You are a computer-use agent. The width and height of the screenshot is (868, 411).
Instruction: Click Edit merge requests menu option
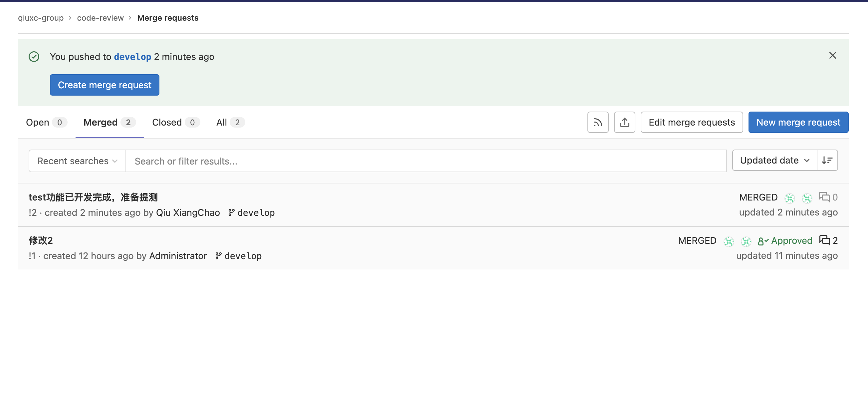click(691, 122)
